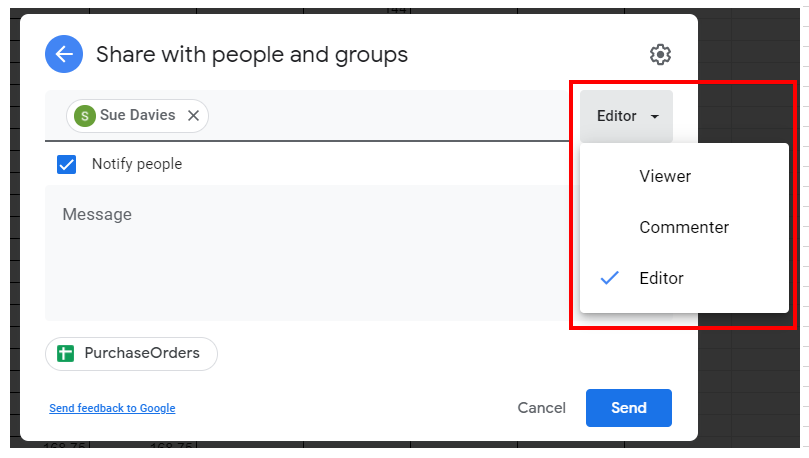Expand the Editor role dropdown
Viewport: 809px width, 458px height.
[x=626, y=116]
